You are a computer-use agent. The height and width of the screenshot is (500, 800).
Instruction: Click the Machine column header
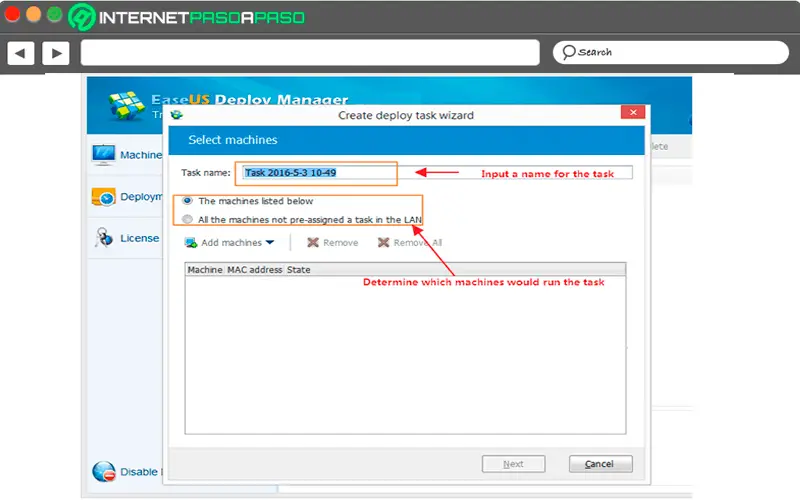[205, 269]
